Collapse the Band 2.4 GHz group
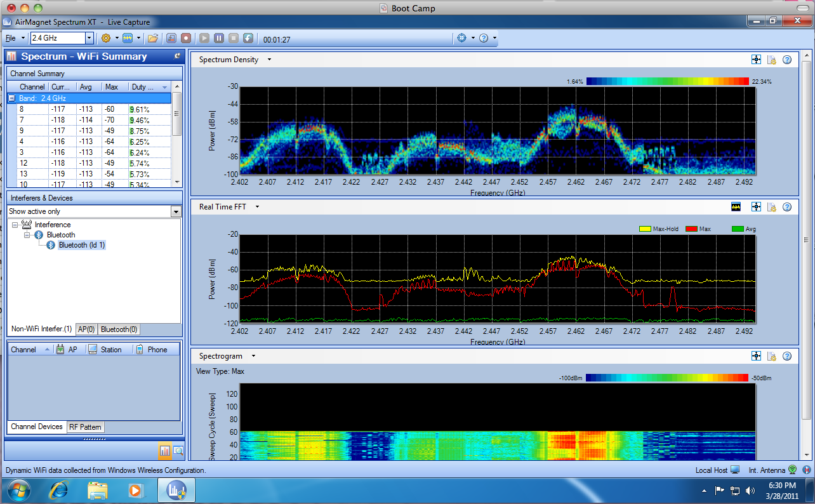The image size is (815, 504). 12,98
